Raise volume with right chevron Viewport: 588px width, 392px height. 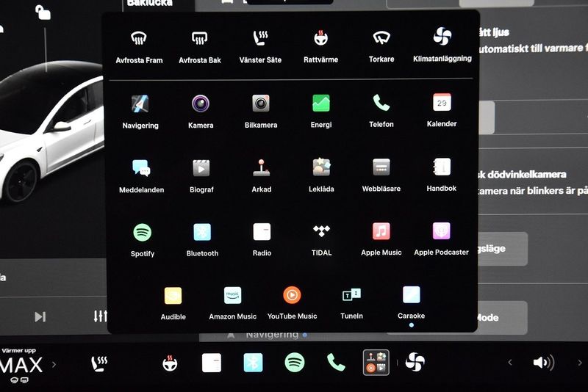tap(580, 363)
